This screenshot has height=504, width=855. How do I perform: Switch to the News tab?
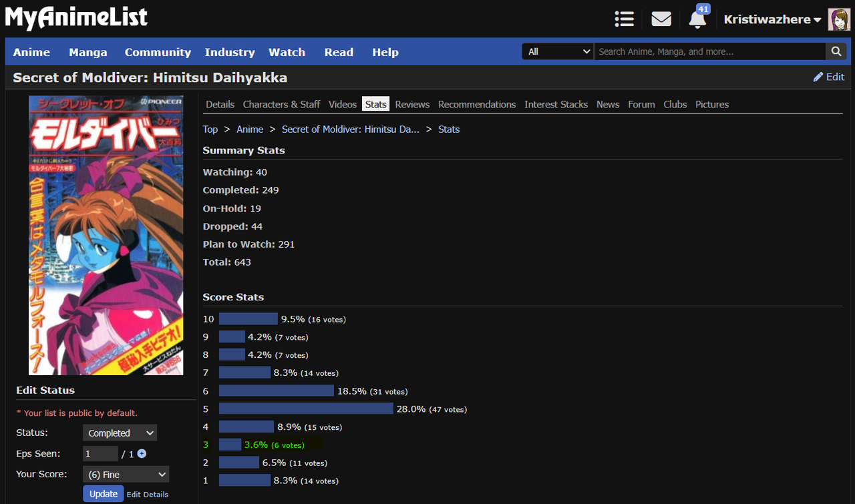(608, 104)
